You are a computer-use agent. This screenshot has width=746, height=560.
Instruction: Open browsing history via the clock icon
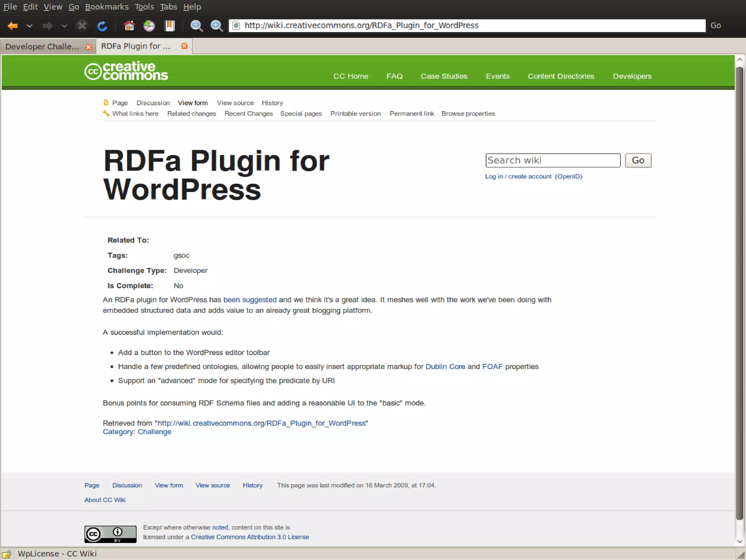pyautogui.click(x=149, y=26)
